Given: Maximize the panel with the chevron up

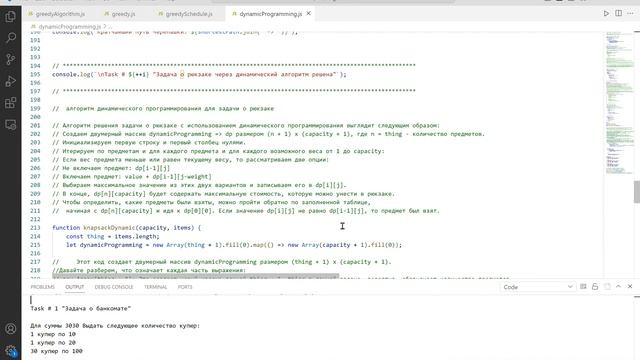Looking at the screenshot, I should (x=618, y=287).
